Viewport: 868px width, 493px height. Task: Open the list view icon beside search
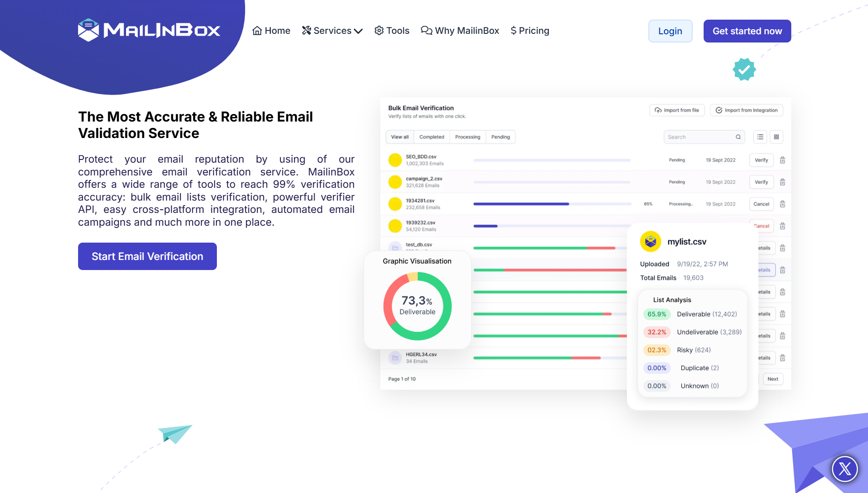point(760,137)
